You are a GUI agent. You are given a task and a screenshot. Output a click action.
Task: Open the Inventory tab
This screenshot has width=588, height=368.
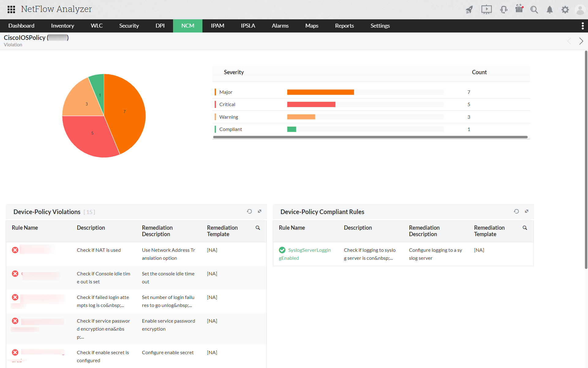62,26
